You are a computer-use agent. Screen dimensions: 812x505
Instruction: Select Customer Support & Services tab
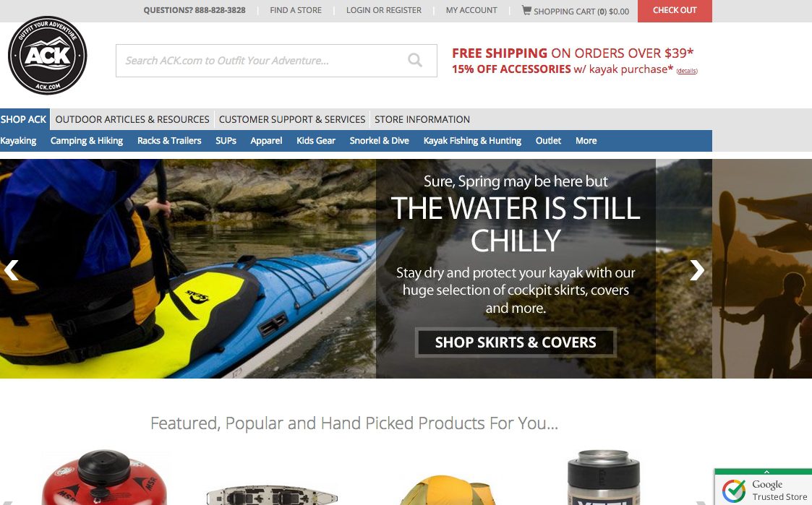[292, 119]
